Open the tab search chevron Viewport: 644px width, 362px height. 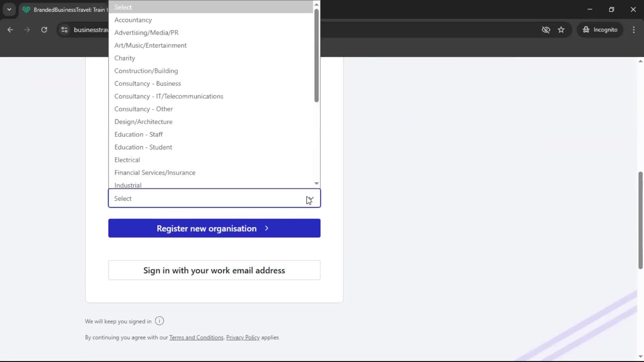[9, 9]
